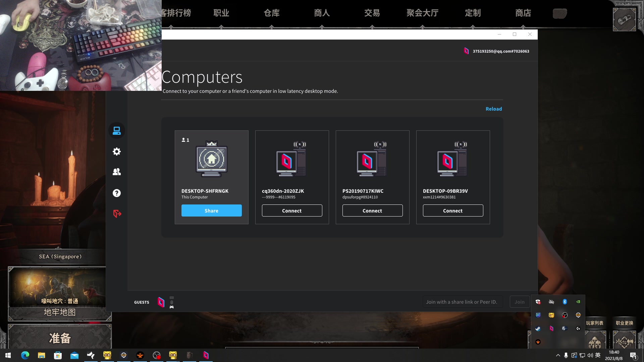Screen dimensions: 644x362
Task: Click the peer ID text xxm1214#9630381
Action: pos(439,197)
